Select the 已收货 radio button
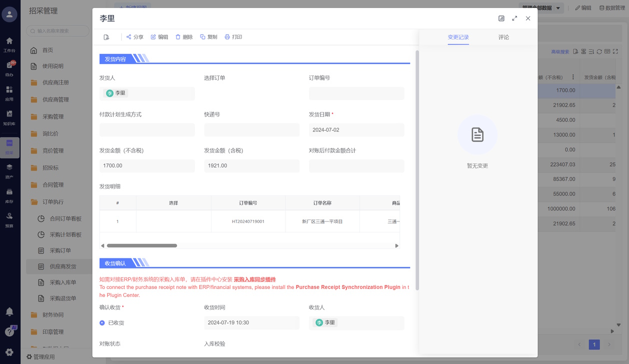Screen dimensions: 629x364 (102, 323)
